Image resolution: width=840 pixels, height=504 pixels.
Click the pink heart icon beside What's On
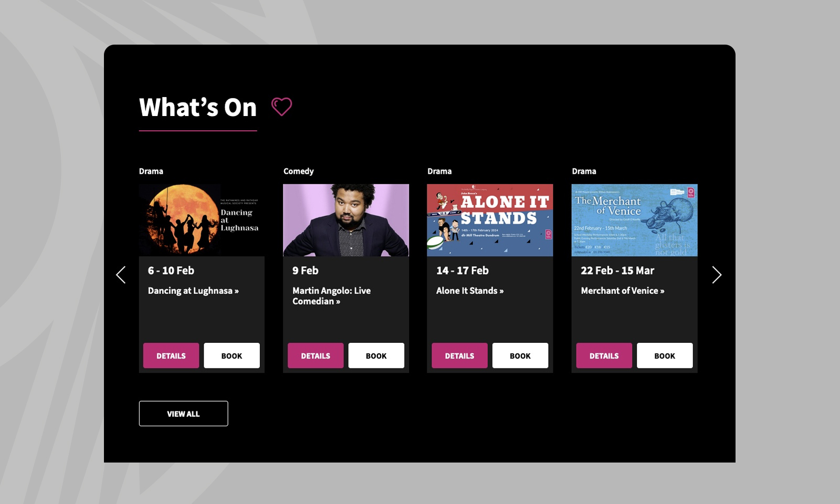click(281, 107)
